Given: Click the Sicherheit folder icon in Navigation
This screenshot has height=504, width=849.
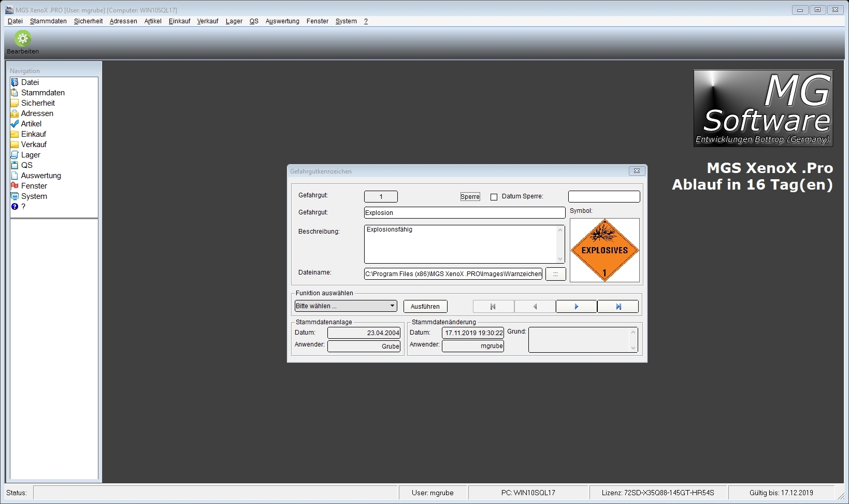Looking at the screenshot, I should [15, 103].
